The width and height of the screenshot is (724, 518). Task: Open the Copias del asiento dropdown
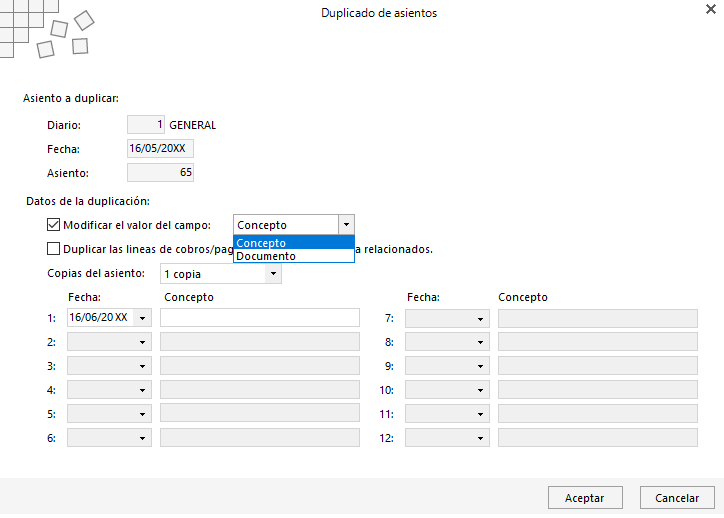[273, 274]
